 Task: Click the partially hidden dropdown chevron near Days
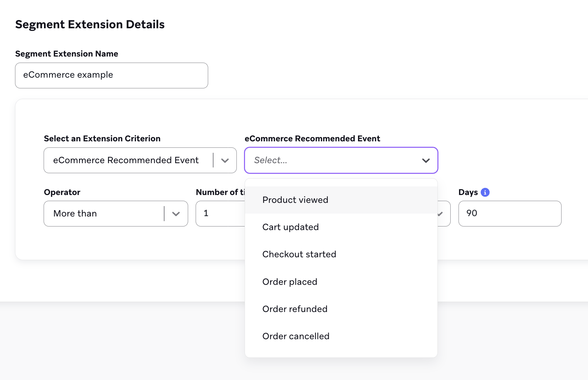pyautogui.click(x=441, y=214)
